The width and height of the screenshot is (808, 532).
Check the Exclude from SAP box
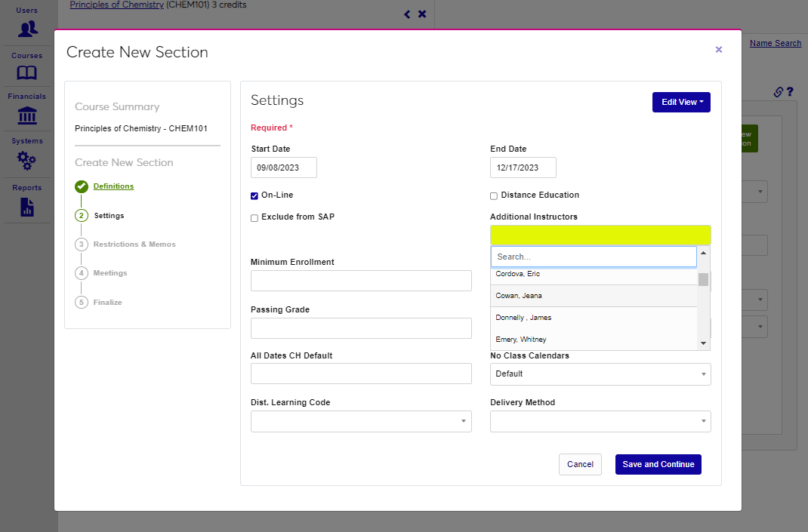coord(254,218)
